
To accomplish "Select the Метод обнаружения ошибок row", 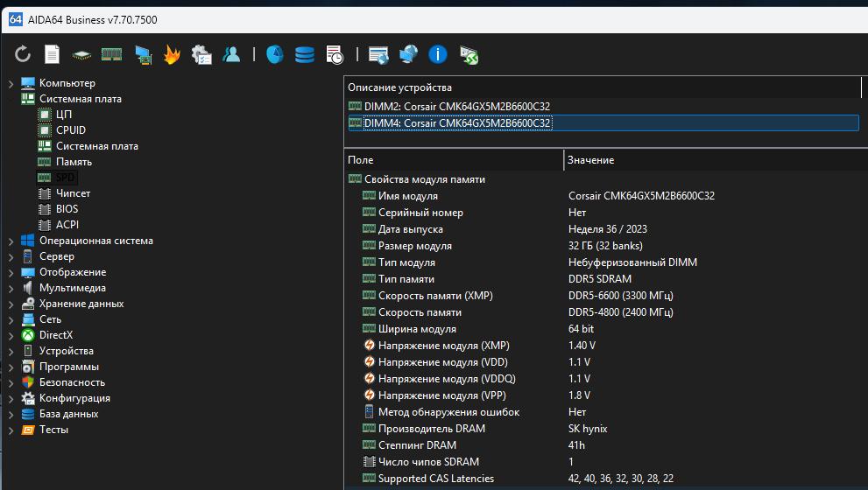I will (x=606, y=412).
